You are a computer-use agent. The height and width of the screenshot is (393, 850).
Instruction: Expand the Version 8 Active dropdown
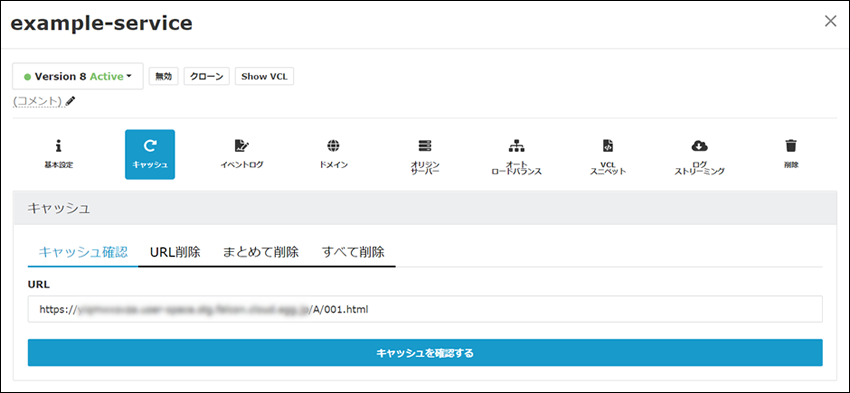click(78, 76)
